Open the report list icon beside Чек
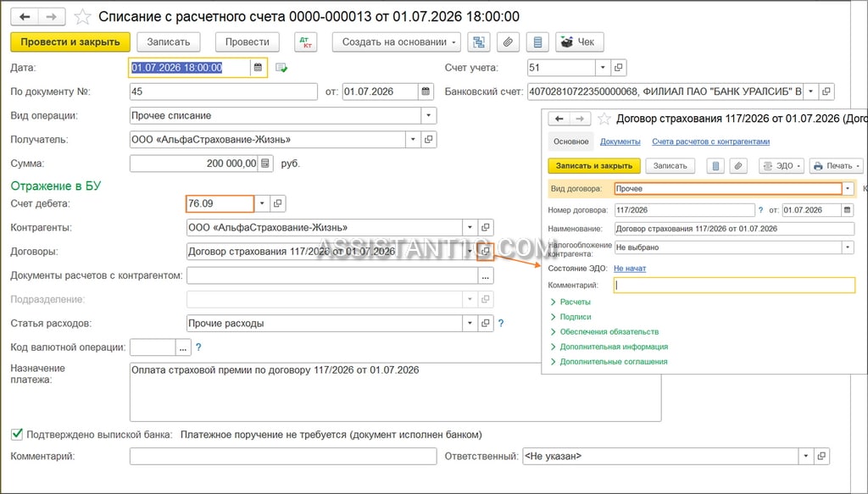 (x=537, y=42)
